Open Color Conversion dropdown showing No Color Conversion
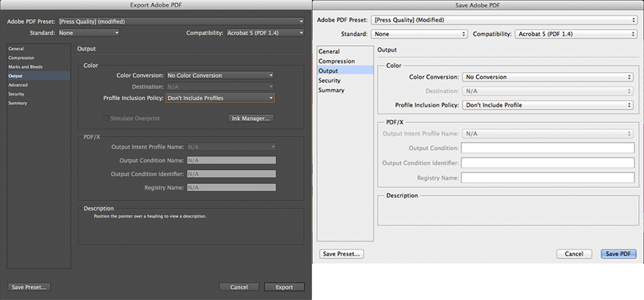Image resolution: width=644 pixels, height=300 pixels. point(220,76)
